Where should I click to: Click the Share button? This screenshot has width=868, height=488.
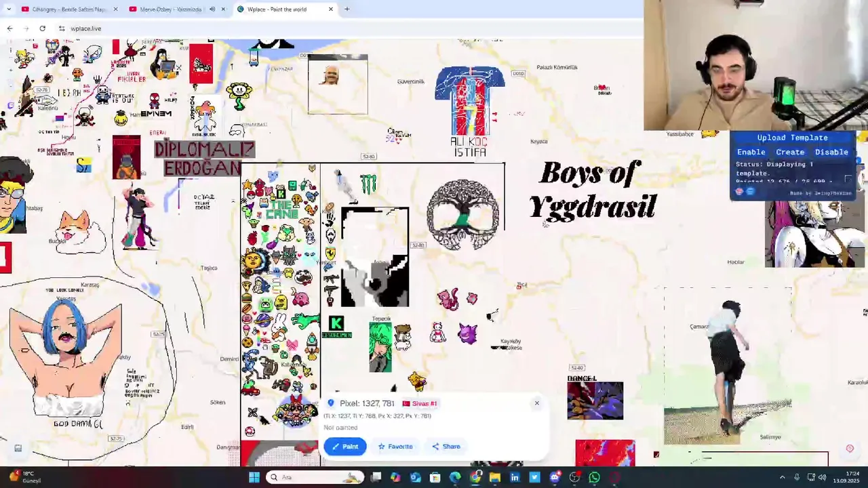(446, 447)
